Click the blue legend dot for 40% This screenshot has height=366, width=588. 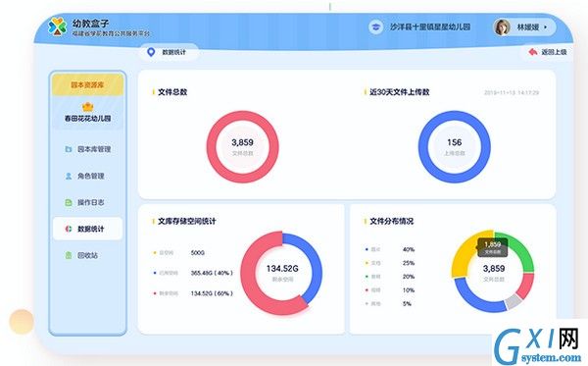[367, 249]
